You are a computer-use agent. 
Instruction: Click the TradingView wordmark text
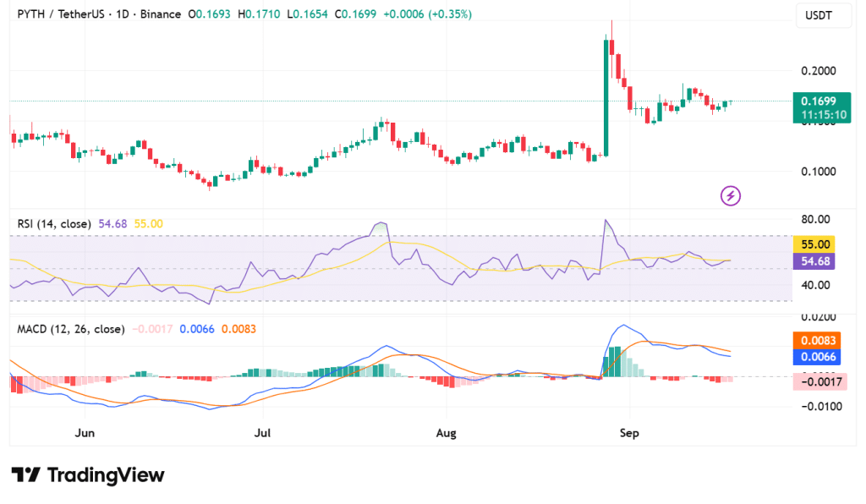pyautogui.click(x=106, y=475)
